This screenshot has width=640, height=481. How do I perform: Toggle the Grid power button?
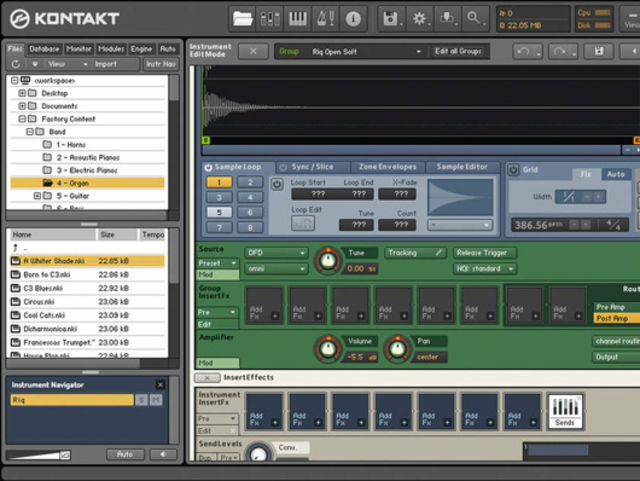point(513,169)
